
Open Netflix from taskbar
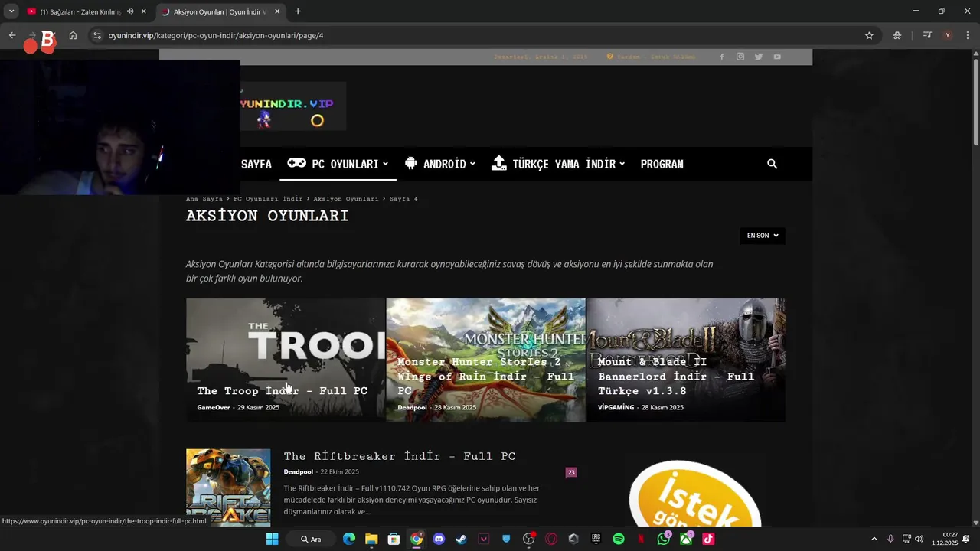click(641, 539)
